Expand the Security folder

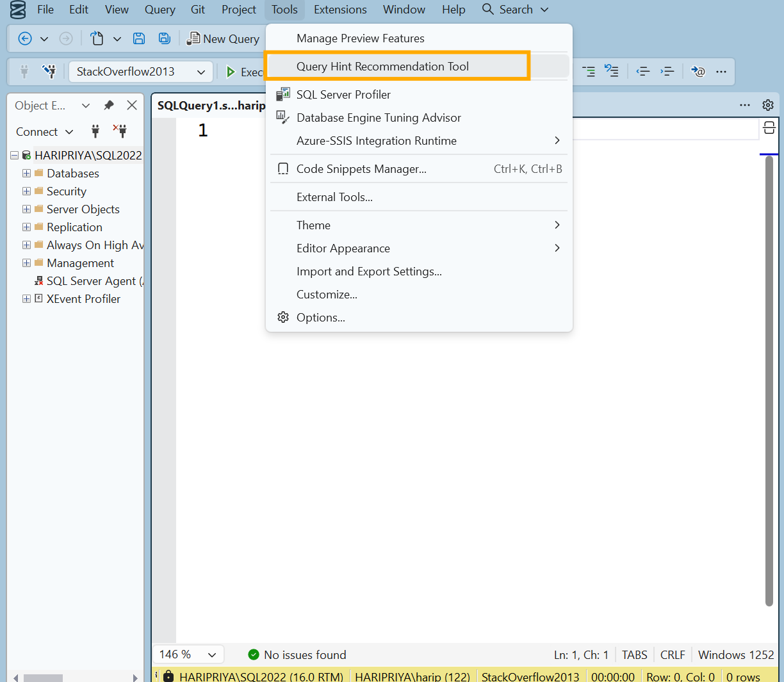[x=26, y=191]
